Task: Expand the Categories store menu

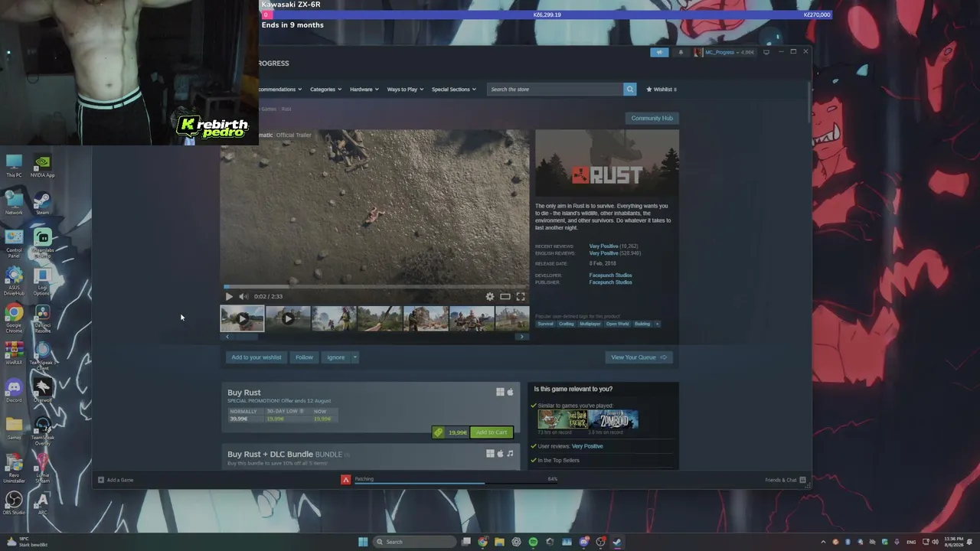Action: point(327,90)
